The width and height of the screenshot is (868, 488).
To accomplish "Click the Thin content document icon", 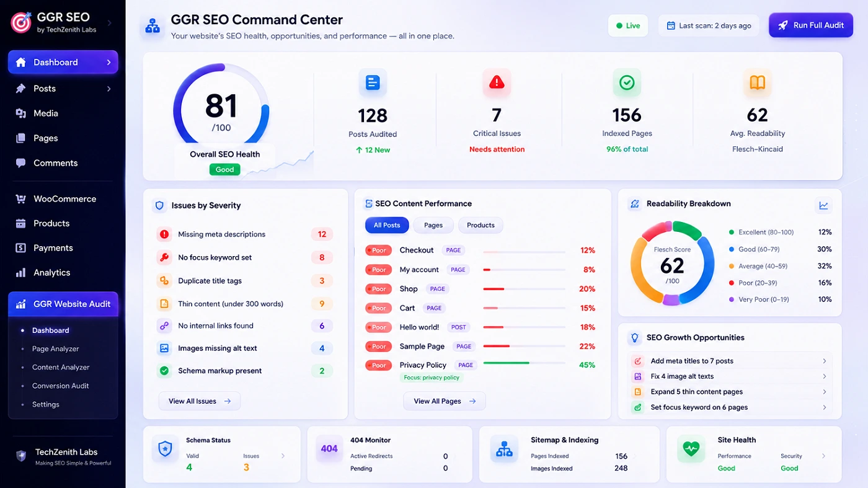I will (x=164, y=304).
